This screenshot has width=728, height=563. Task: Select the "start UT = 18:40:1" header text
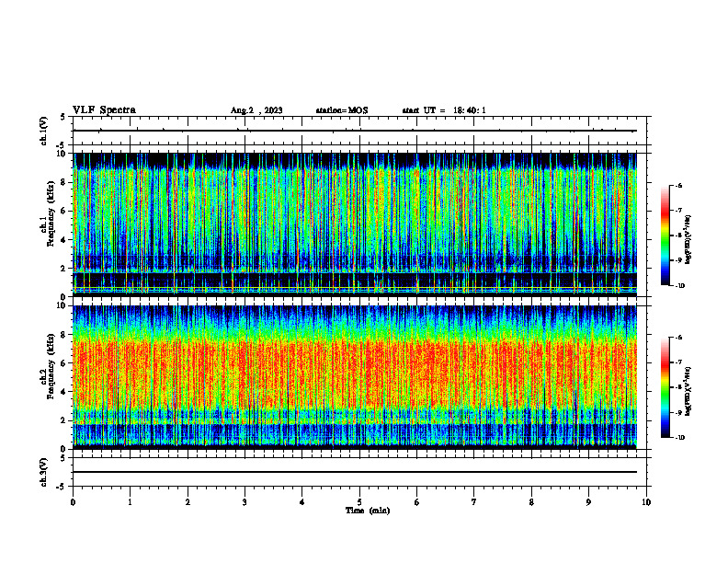click(443, 110)
